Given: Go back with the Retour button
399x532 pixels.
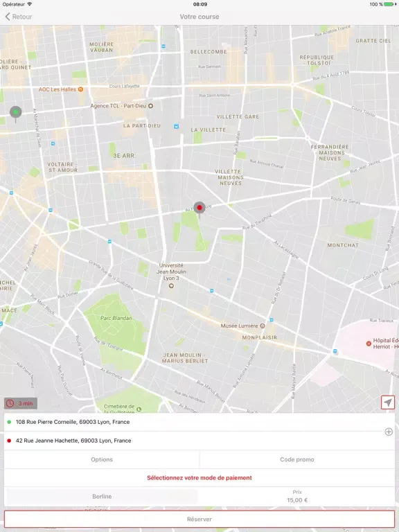Looking at the screenshot, I should [x=19, y=17].
